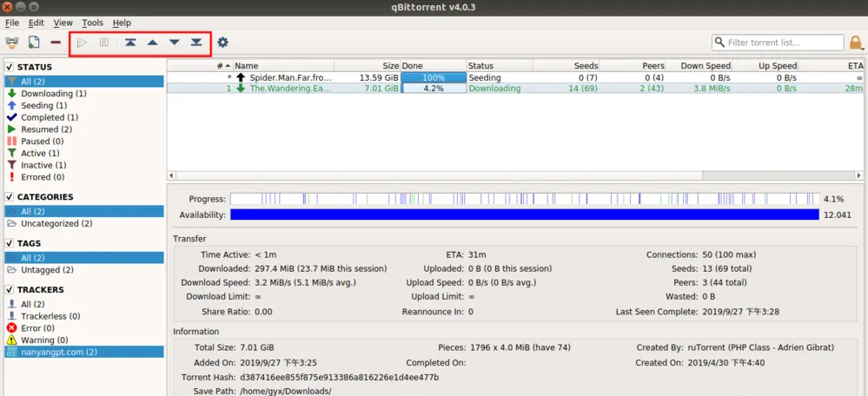Click the lock UI padlock icon
Screen dimensions: 868x396
click(x=856, y=43)
